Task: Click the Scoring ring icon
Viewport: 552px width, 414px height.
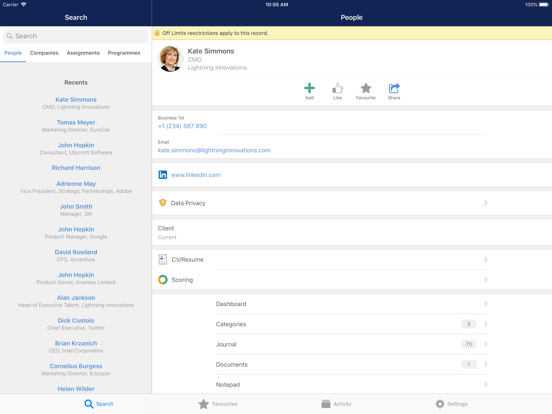Action: coord(162,280)
